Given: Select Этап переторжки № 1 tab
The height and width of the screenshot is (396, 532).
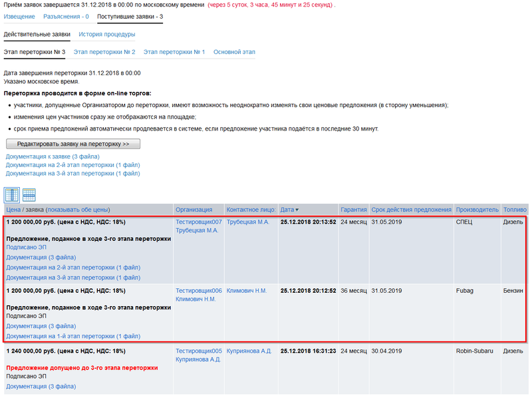Looking at the screenshot, I should click(x=174, y=51).
